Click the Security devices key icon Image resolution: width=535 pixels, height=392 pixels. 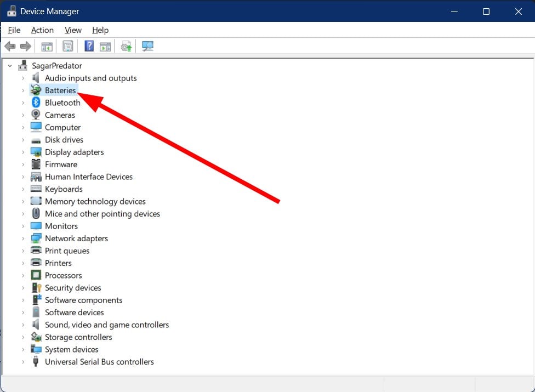(36, 287)
